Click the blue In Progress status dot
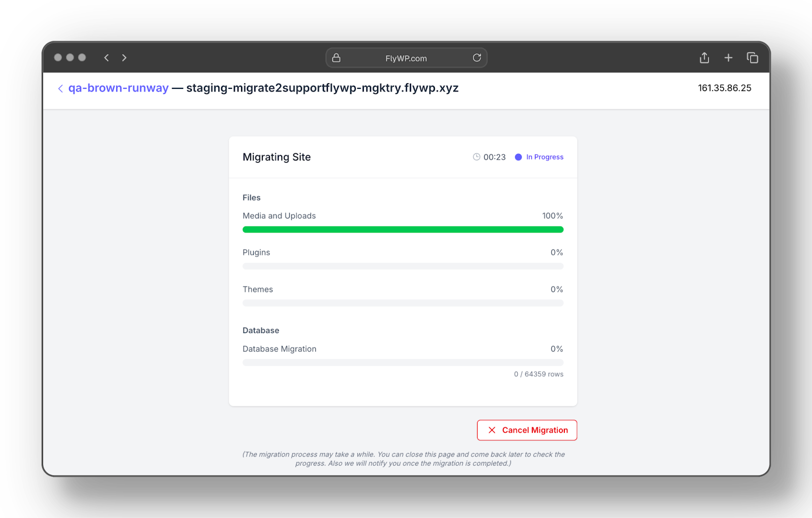Viewport: 812px width, 518px height. (x=518, y=157)
